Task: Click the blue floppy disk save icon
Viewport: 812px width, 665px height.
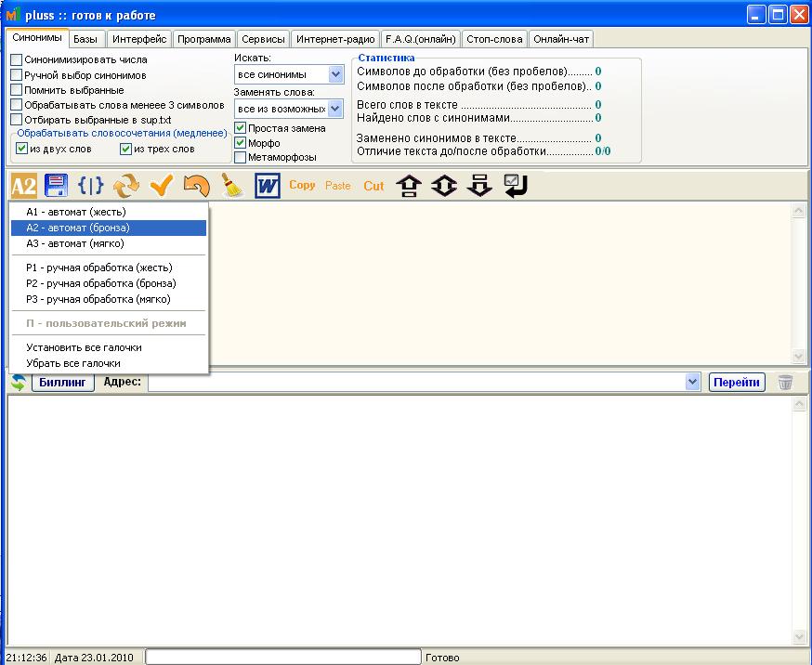Action: point(57,186)
